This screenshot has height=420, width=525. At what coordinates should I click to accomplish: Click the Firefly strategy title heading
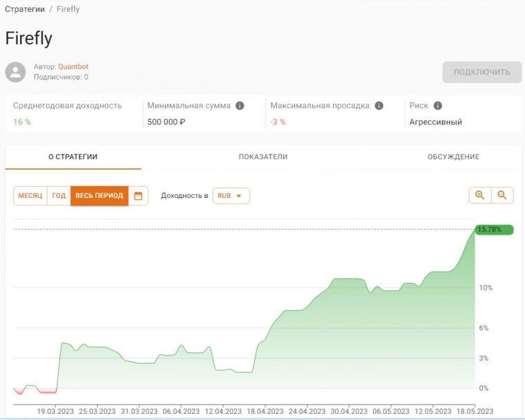29,38
